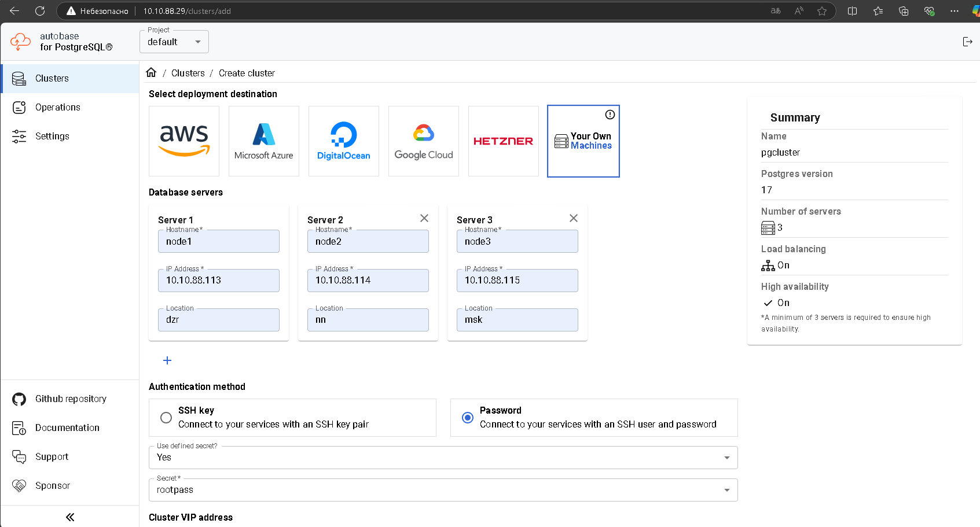Click the not secure site warning

click(97, 11)
